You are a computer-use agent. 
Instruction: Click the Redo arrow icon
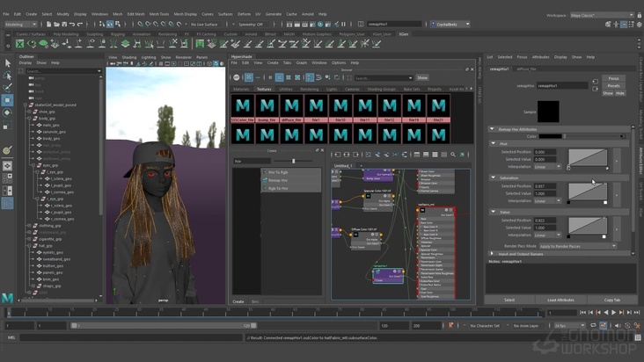(80, 25)
